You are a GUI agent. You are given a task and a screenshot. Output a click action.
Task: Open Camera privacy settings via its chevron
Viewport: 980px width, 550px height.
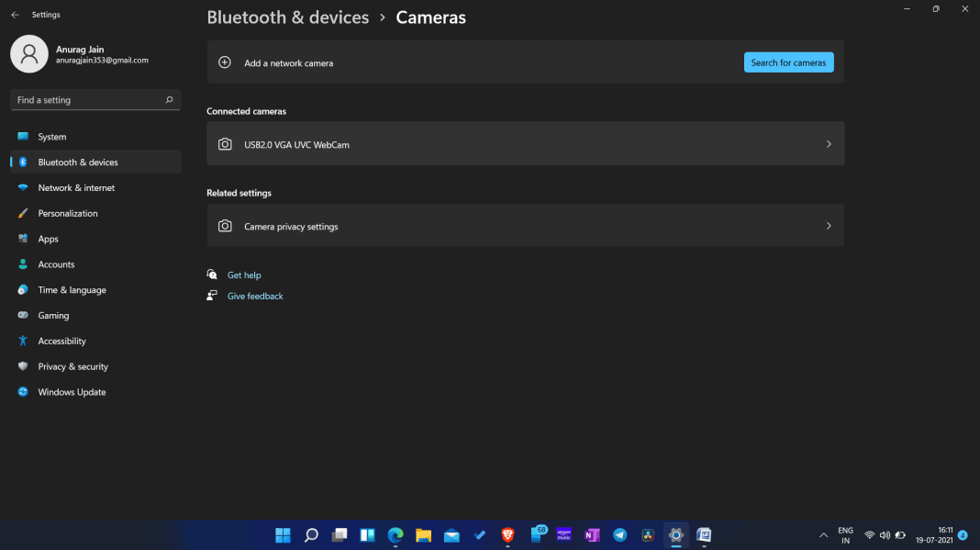point(828,225)
